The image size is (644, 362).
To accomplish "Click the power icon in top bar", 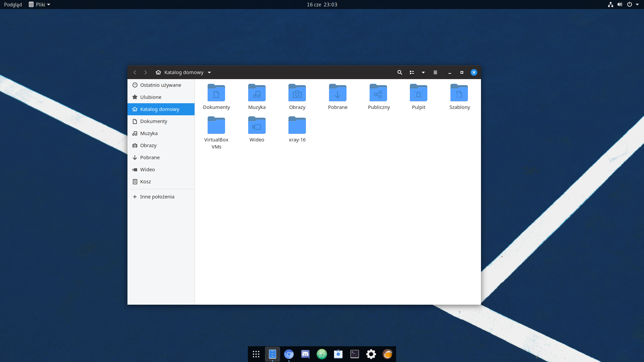I will (x=630, y=4).
